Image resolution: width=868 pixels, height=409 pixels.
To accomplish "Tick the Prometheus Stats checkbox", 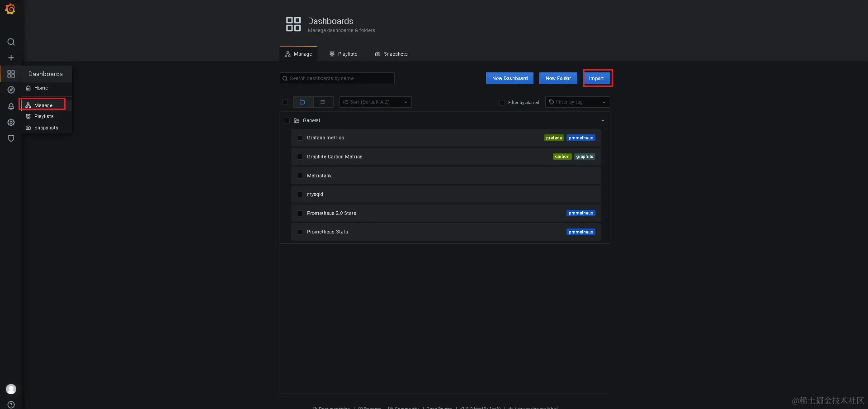I will 300,232.
